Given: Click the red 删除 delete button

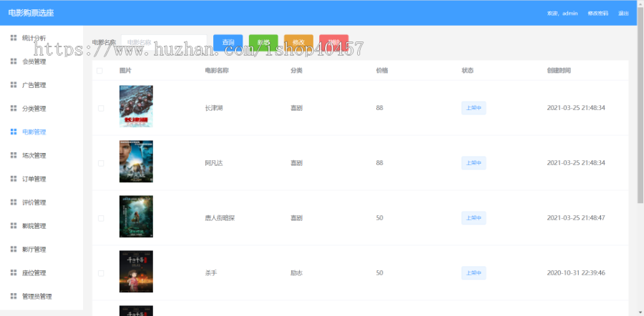Looking at the screenshot, I should pyautogui.click(x=334, y=42).
